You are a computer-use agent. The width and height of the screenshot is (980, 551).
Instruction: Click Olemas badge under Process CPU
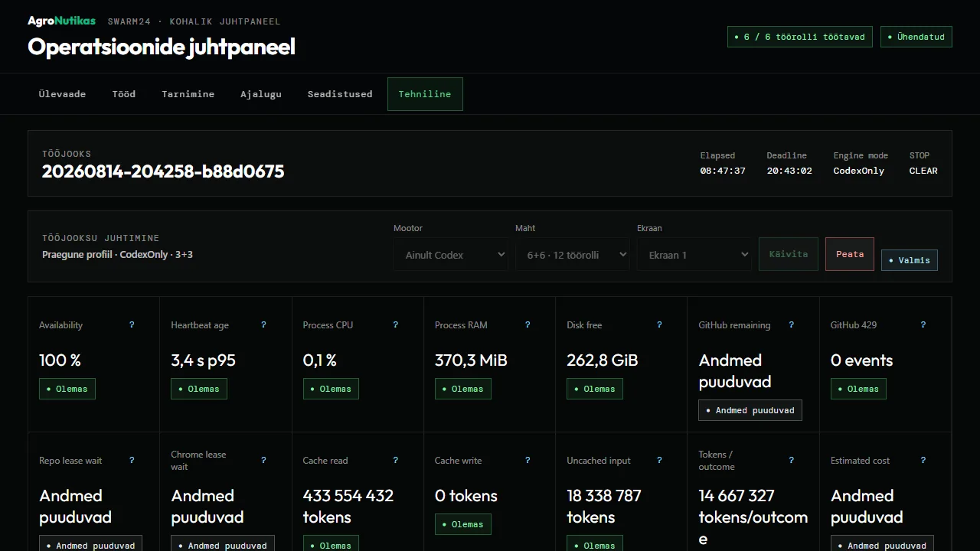coord(331,389)
